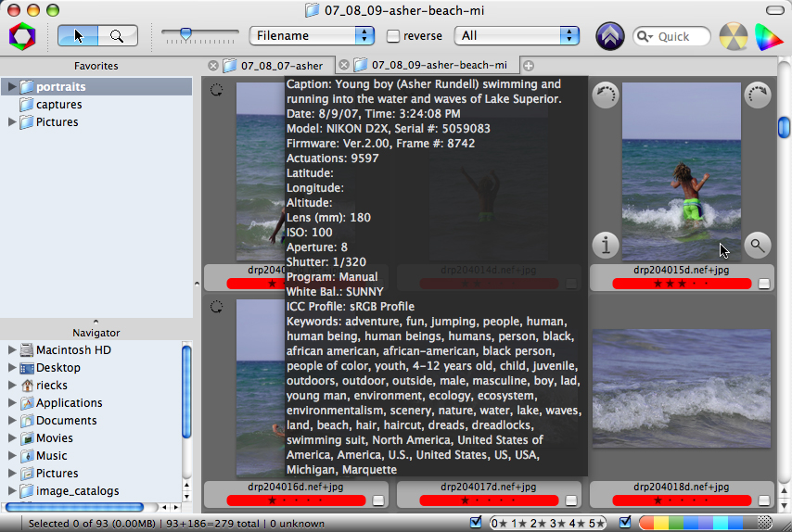Click the yellow and gray color wheel icon
792x532 pixels.
click(733, 36)
